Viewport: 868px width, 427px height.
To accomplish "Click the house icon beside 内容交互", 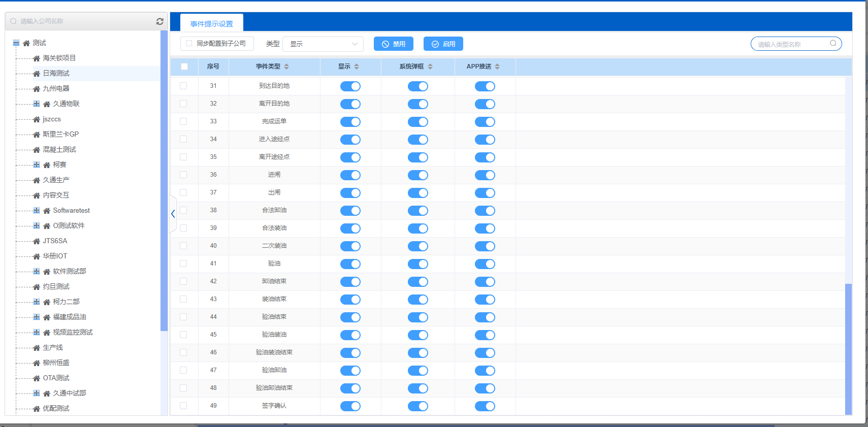I will 37,195.
